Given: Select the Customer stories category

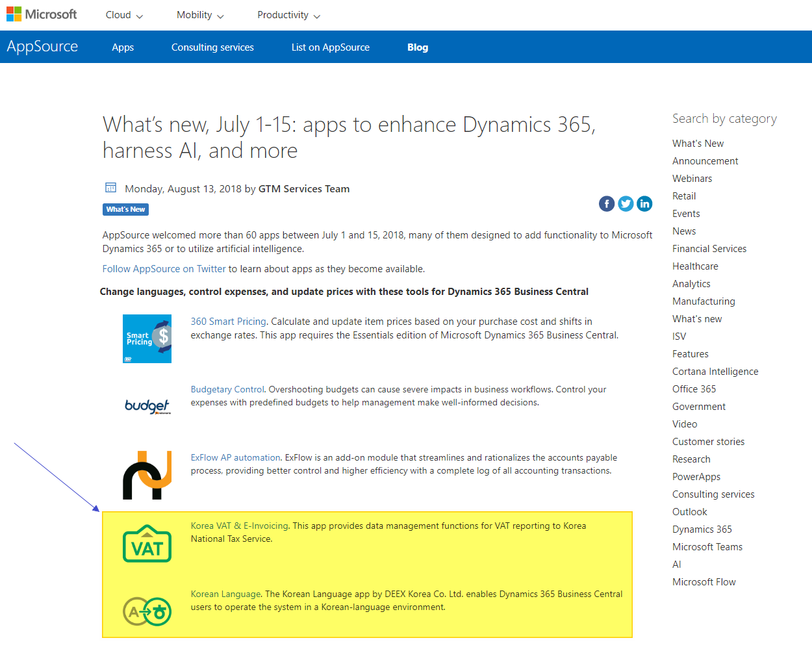Looking at the screenshot, I should (x=708, y=442).
